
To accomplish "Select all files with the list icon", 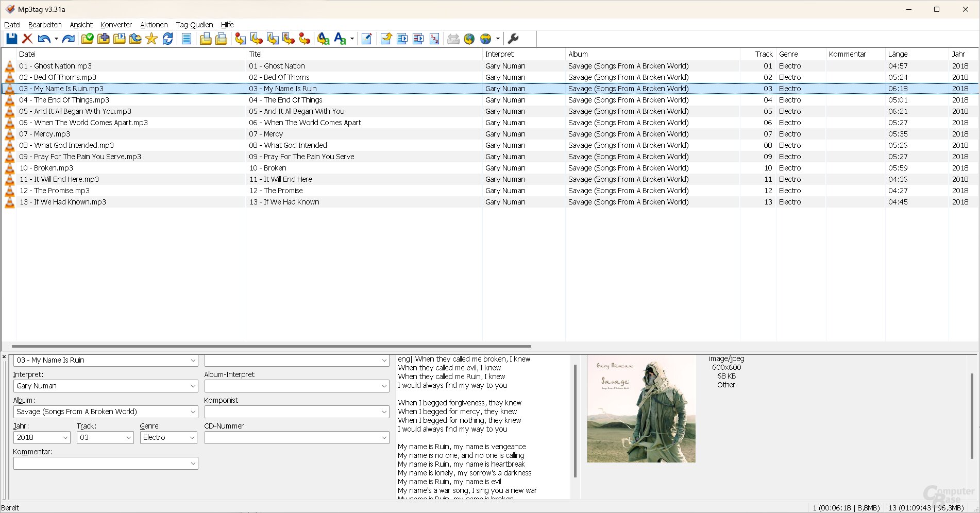I will point(187,39).
